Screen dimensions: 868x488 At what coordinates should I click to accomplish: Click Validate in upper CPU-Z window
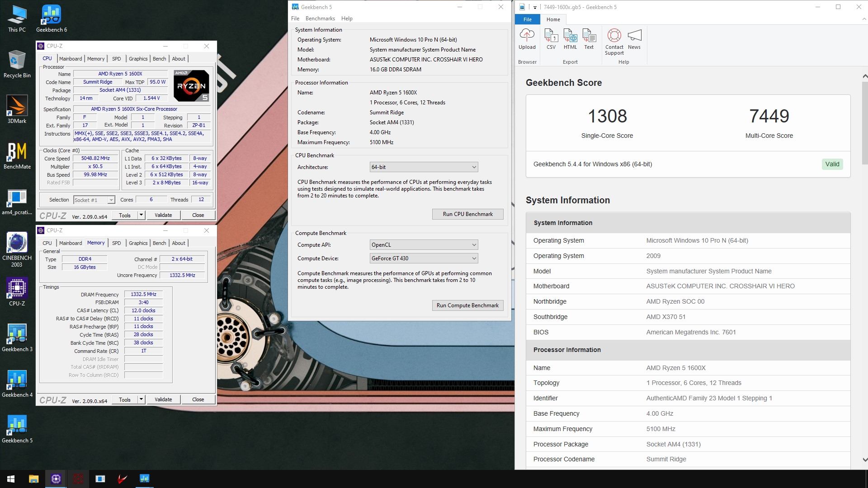pyautogui.click(x=163, y=215)
